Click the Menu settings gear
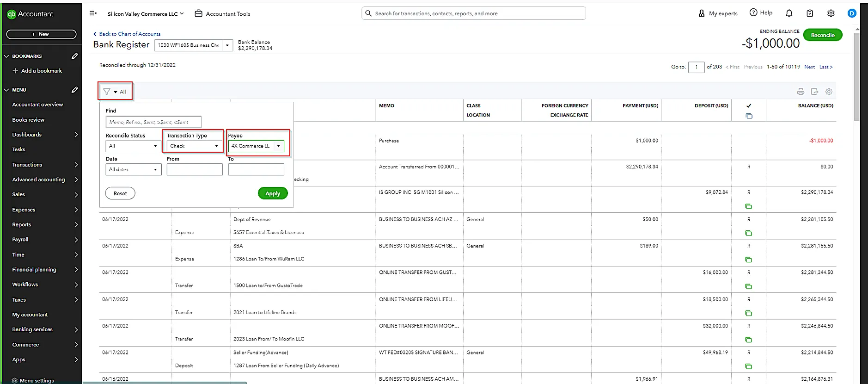868x384 pixels. click(x=14, y=381)
